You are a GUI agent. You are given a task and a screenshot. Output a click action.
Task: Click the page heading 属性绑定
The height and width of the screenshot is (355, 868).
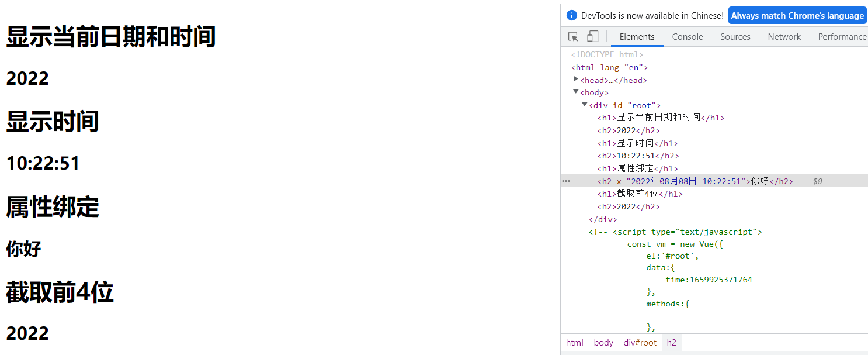tap(53, 206)
